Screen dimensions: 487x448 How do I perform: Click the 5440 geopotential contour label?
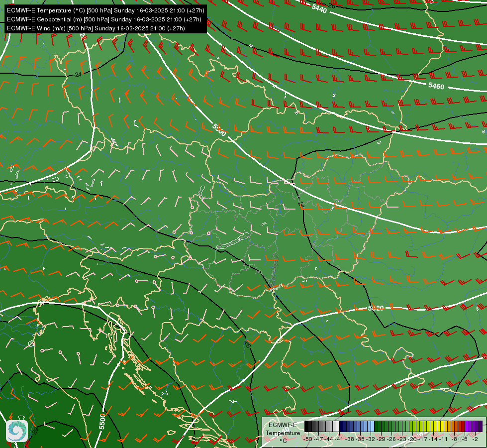pyautogui.click(x=319, y=9)
